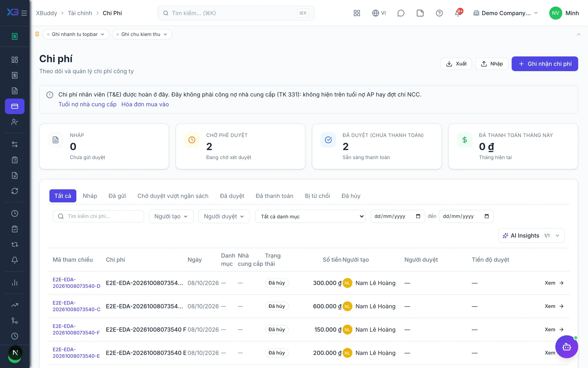Collapse the pinned notes bar chevron
The width and height of the screenshot is (588, 368).
(x=579, y=34)
